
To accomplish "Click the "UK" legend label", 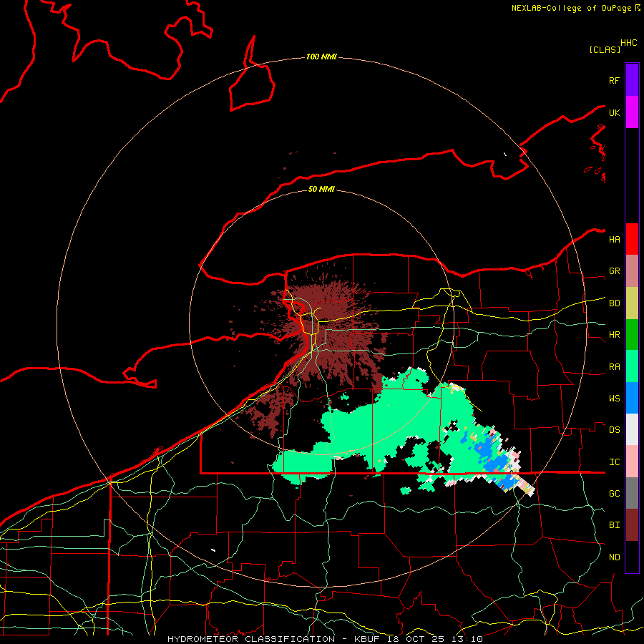I will click(614, 112).
